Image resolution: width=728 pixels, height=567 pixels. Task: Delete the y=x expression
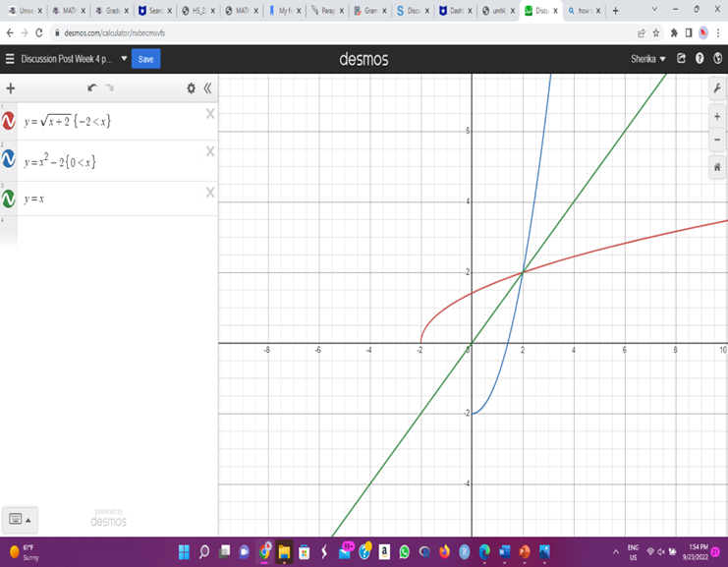tap(210, 193)
